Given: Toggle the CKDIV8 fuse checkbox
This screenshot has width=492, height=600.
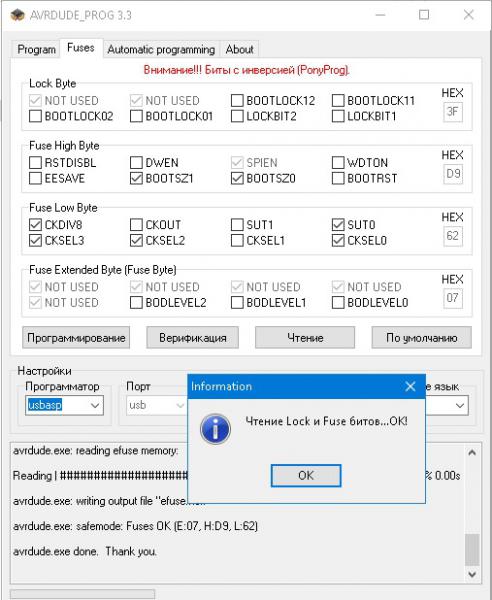Looking at the screenshot, I should click(35, 225).
